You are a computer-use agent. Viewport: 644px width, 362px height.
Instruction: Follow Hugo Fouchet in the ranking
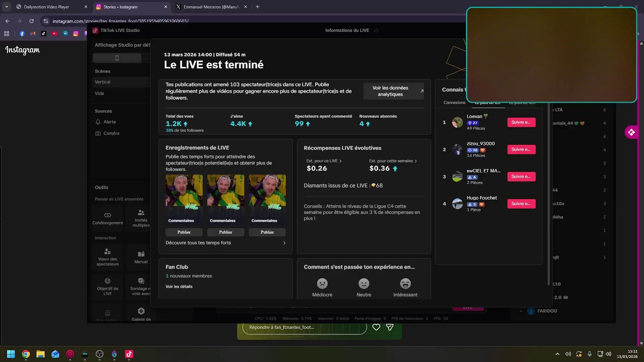tap(521, 204)
